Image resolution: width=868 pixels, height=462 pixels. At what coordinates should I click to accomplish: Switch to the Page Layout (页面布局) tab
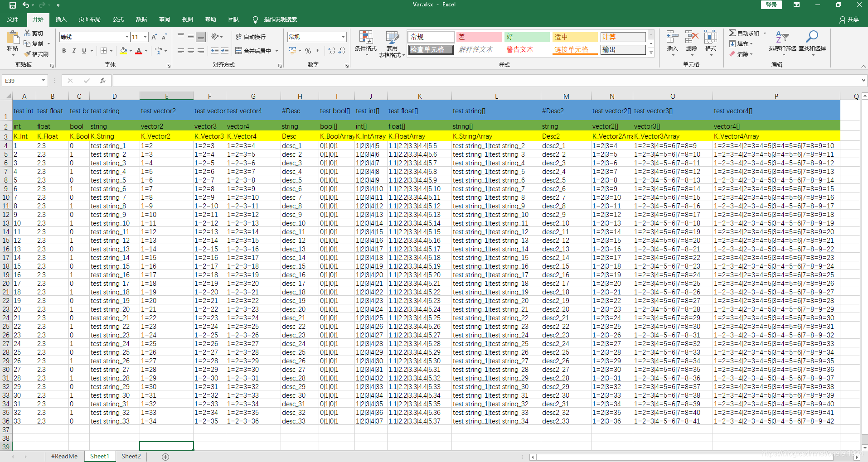click(90, 19)
